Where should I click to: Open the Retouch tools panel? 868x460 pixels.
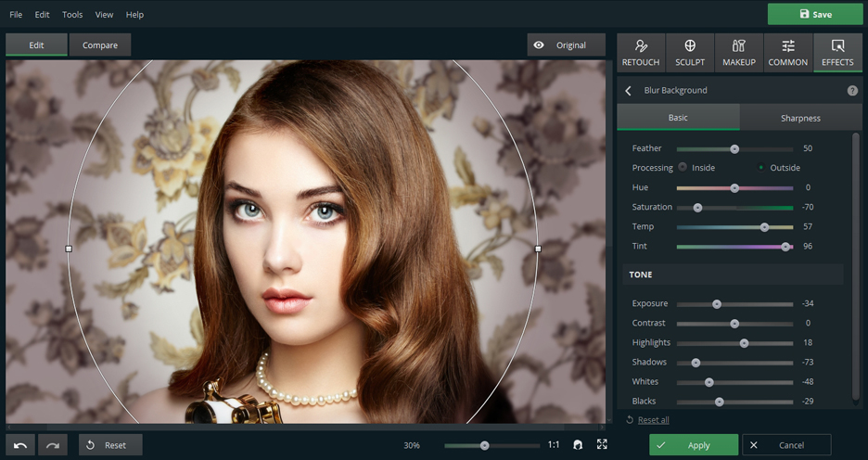pos(641,53)
